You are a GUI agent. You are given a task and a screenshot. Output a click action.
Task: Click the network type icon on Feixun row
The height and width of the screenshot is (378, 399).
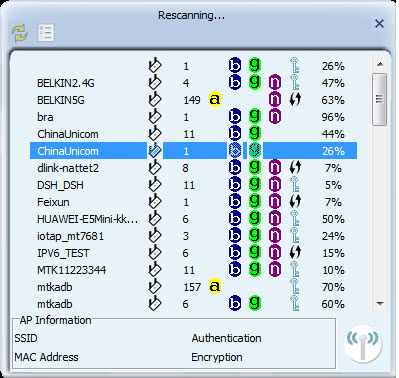pyautogui.click(x=154, y=201)
